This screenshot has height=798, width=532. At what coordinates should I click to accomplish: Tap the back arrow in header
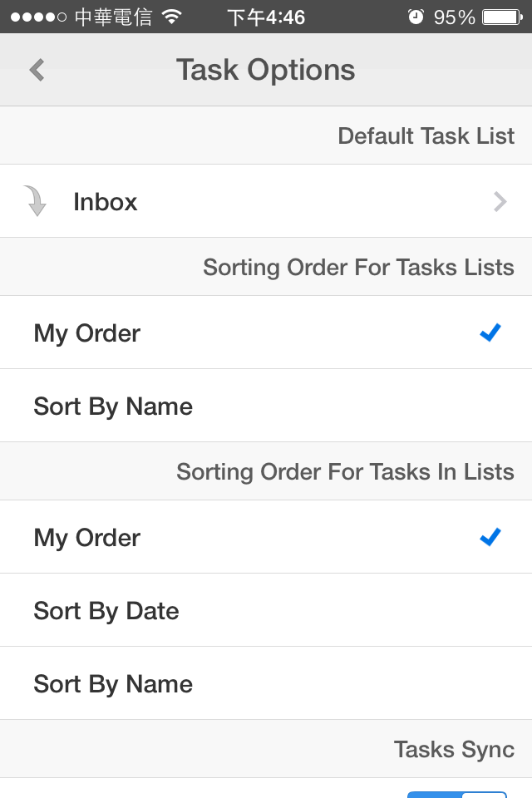pyautogui.click(x=37, y=70)
